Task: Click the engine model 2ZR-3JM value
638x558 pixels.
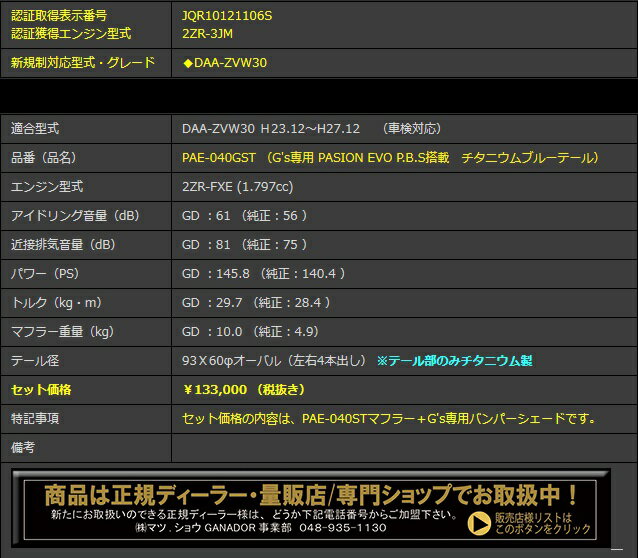Action: click(x=208, y=33)
